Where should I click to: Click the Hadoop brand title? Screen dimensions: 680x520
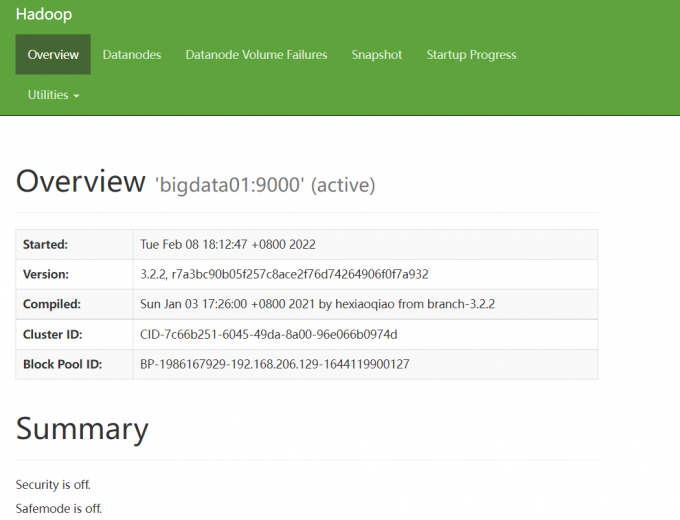43,15
